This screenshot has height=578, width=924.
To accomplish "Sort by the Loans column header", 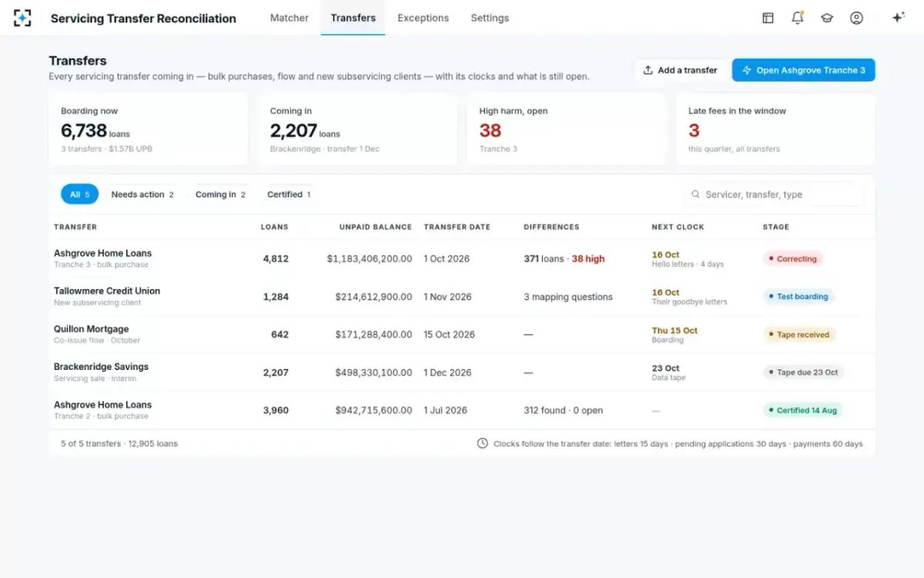I will pyautogui.click(x=274, y=227).
